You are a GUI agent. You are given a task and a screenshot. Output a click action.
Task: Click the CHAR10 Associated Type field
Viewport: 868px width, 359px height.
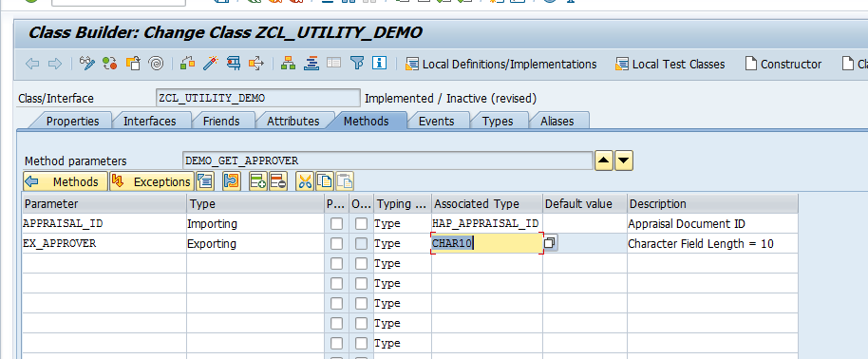click(x=486, y=243)
